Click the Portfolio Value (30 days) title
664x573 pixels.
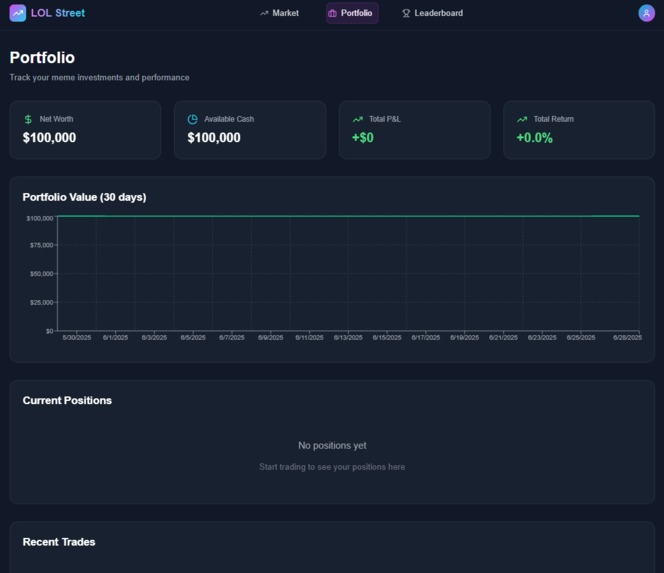(84, 197)
